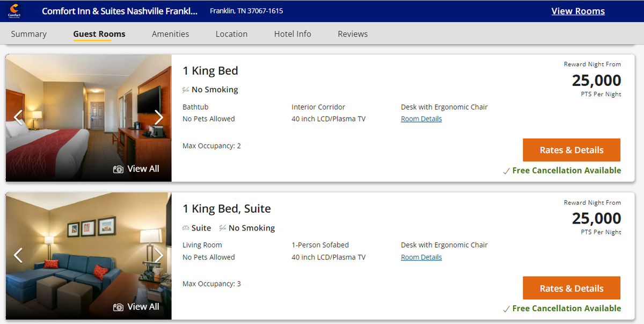The width and height of the screenshot is (644, 324).
Task: Click the No Smoking icon on 1 King Bed room
Action: [186, 90]
